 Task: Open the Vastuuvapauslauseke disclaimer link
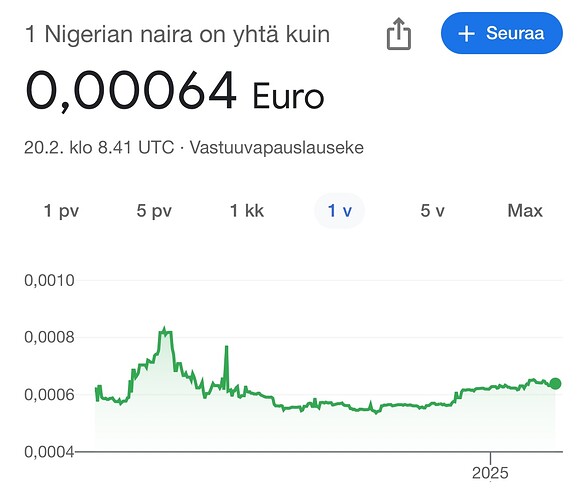(277, 147)
